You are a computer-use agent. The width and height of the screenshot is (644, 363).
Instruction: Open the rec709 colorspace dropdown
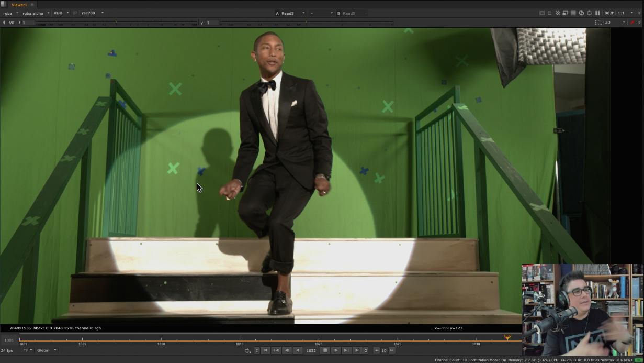pyautogui.click(x=92, y=13)
